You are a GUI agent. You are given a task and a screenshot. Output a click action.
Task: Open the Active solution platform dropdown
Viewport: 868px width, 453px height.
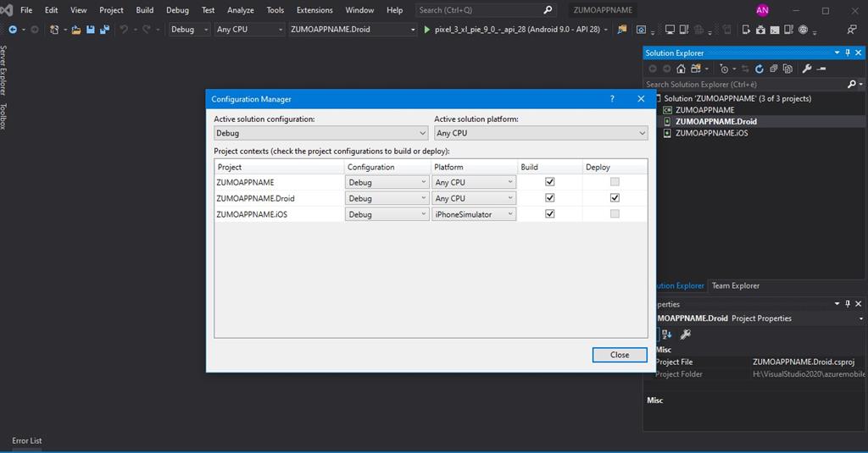pos(541,133)
